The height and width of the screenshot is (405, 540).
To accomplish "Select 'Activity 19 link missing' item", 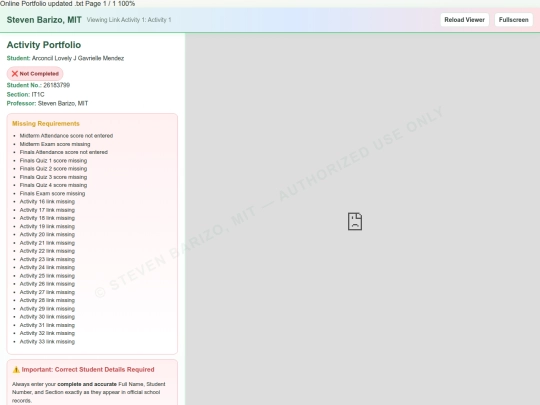I will [47, 227].
